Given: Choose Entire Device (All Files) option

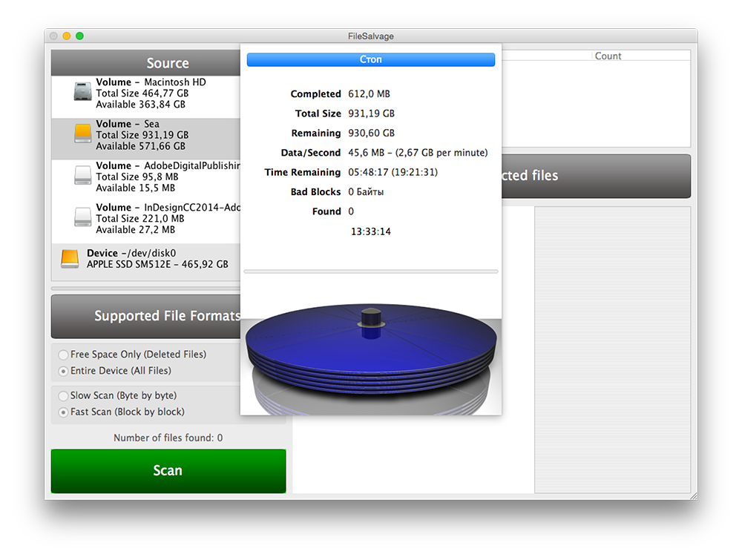Looking at the screenshot, I should pyautogui.click(x=64, y=371).
